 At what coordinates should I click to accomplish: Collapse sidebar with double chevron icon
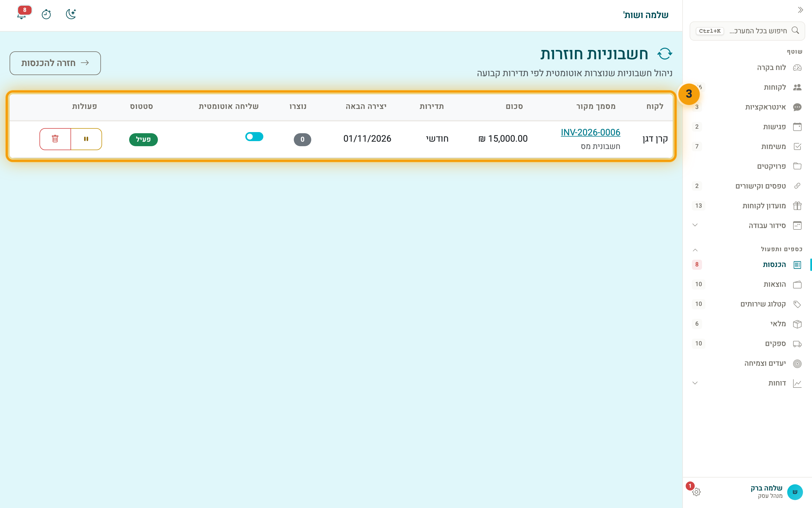(x=800, y=10)
